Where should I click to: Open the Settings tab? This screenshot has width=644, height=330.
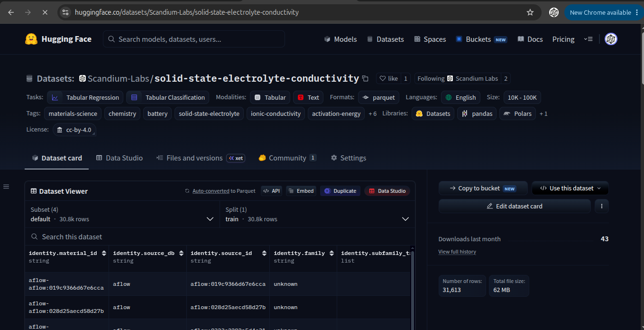(349, 158)
